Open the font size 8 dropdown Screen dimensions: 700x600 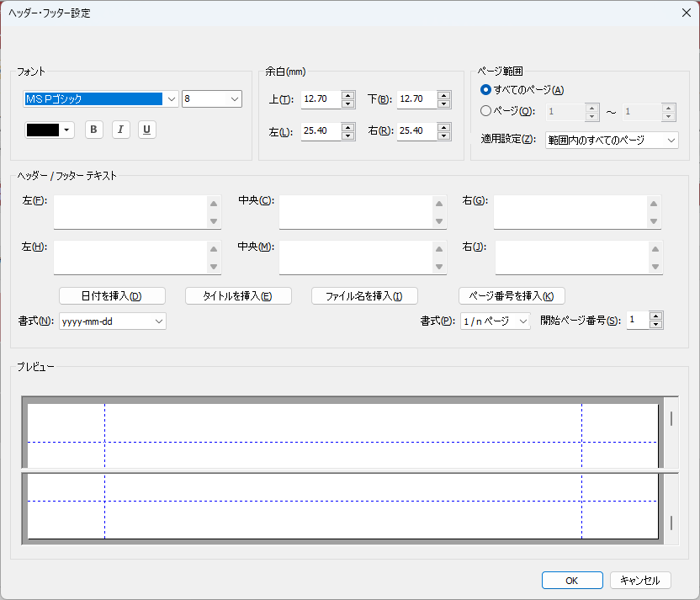235,99
